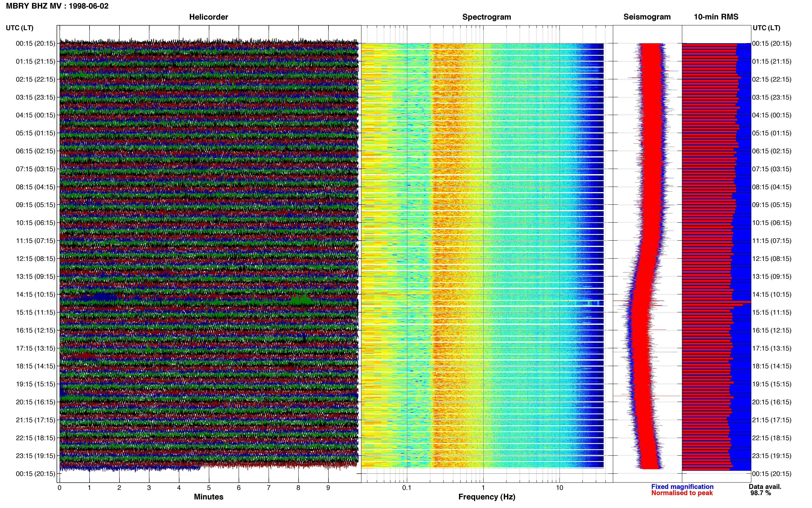Screen dimensions: 812x508
Task: Click '10:15 (06:15)' label beside the Helicorder
Action: 36,223
